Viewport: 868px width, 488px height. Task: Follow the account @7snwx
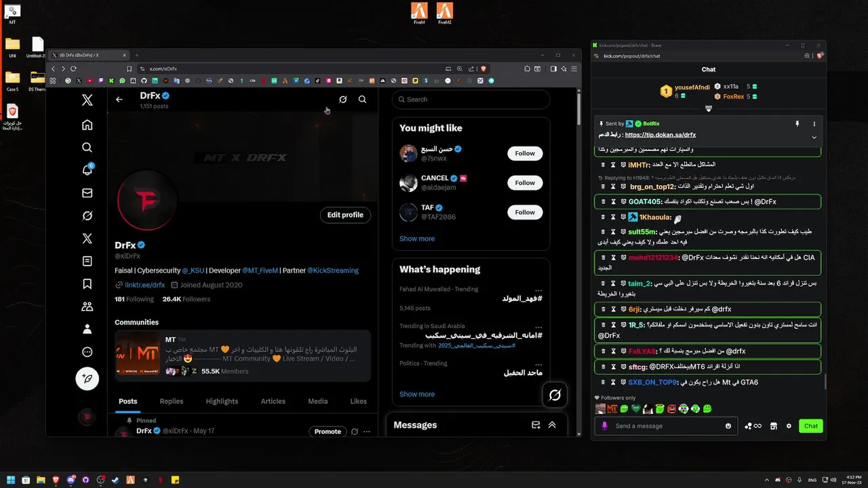pos(525,153)
